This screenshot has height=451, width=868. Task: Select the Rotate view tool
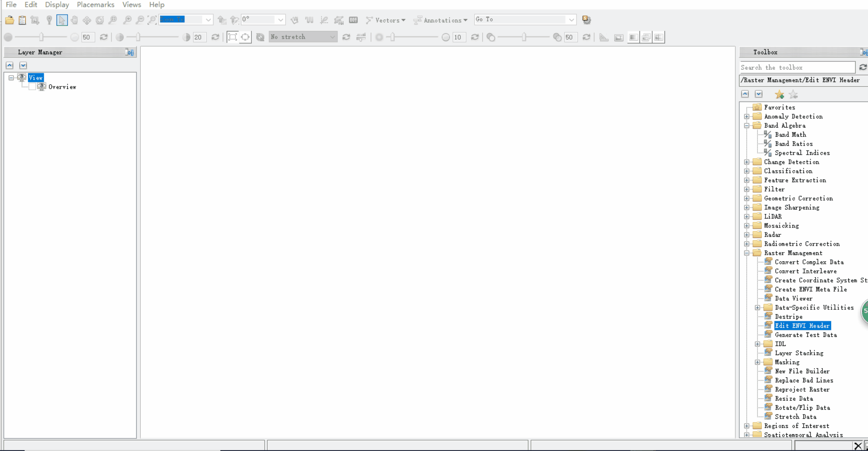pos(100,20)
